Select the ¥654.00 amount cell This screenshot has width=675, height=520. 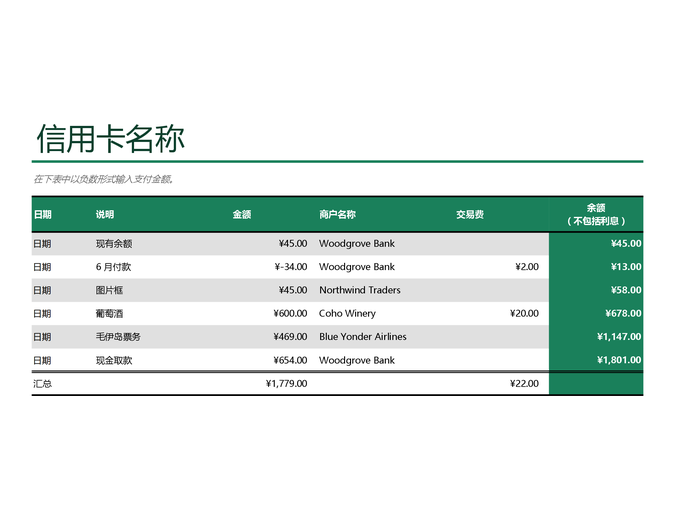click(x=290, y=360)
